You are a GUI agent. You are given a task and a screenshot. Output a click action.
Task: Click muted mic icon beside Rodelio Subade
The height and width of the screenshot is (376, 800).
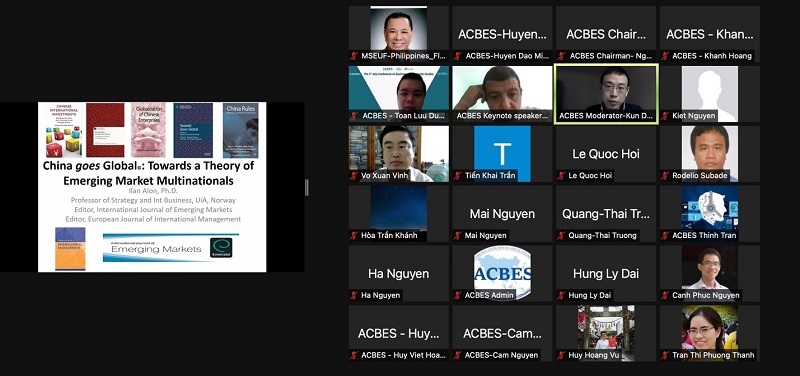[664, 176]
